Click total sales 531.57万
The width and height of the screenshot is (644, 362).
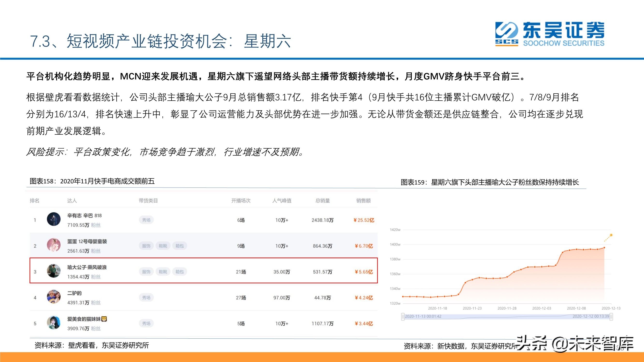click(322, 272)
